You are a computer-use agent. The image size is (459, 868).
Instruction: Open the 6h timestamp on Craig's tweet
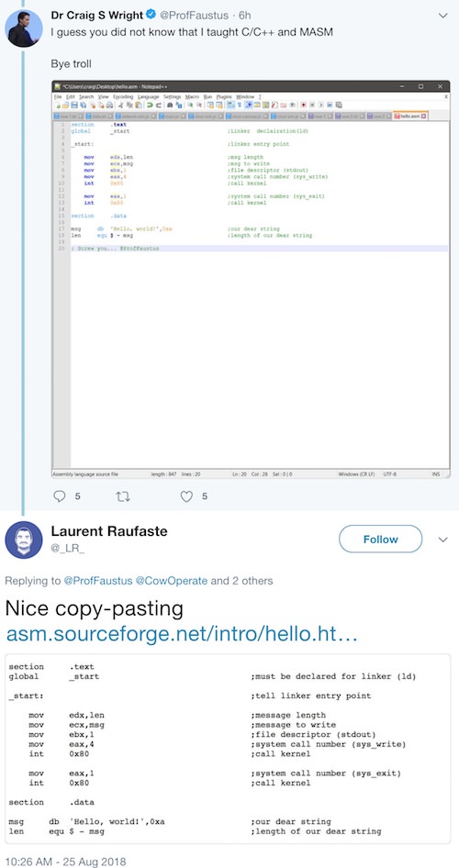click(245, 16)
